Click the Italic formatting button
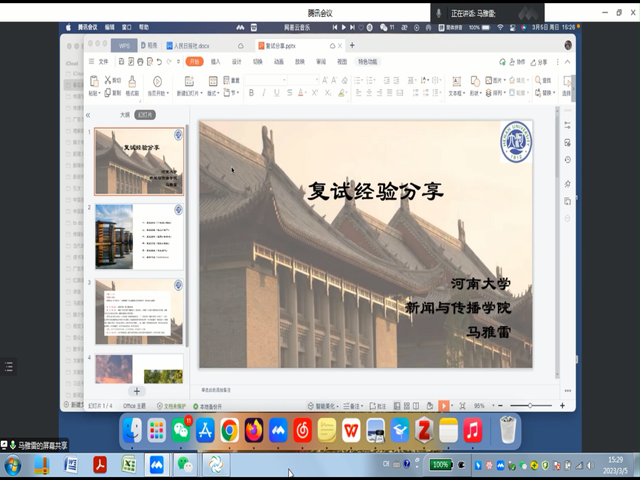 coord(264,93)
